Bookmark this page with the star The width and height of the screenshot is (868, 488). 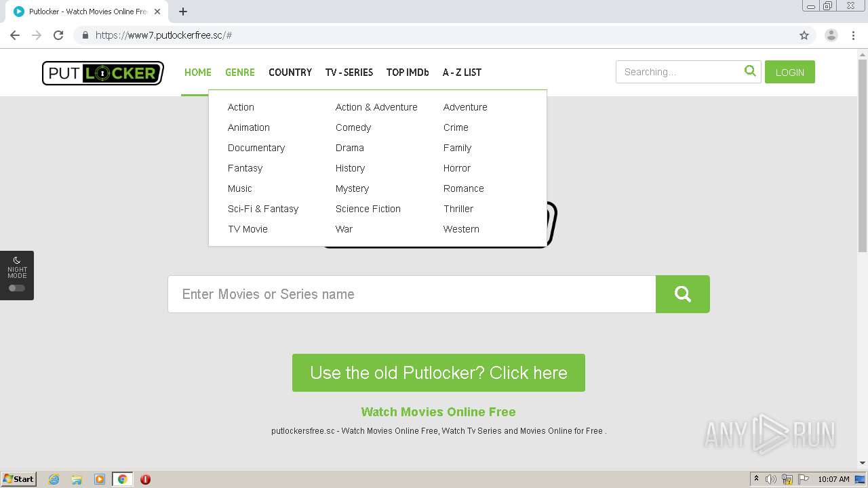[804, 35]
